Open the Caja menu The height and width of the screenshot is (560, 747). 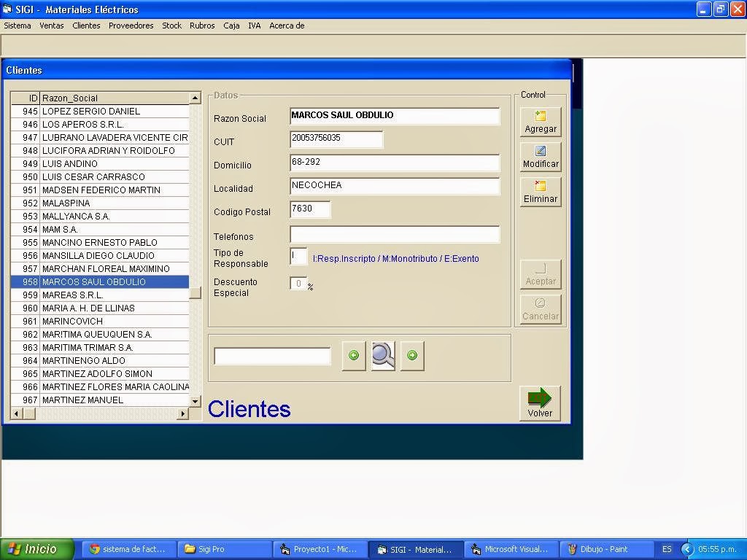(x=231, y=26)
